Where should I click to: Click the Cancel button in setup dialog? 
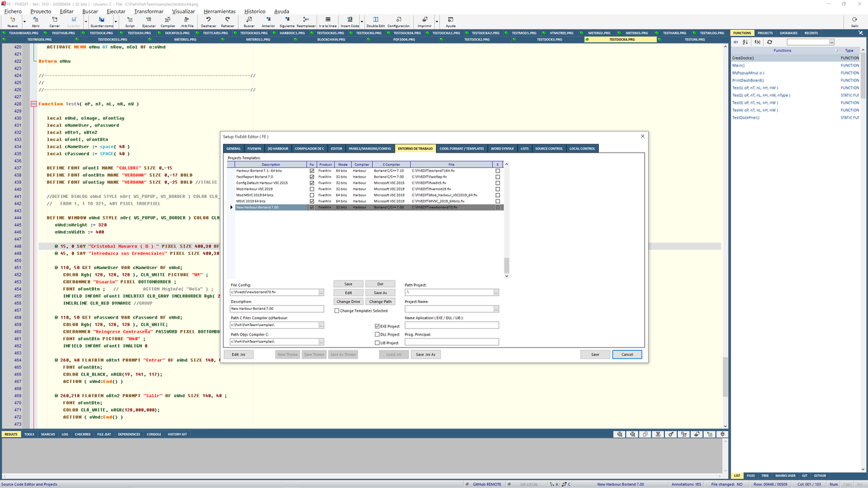tap(627, 354)
